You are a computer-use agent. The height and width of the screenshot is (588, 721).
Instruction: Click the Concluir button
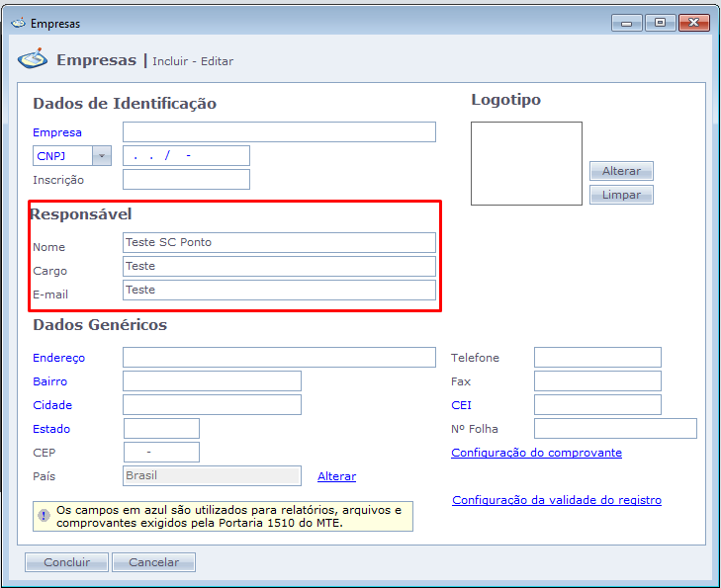66,562
